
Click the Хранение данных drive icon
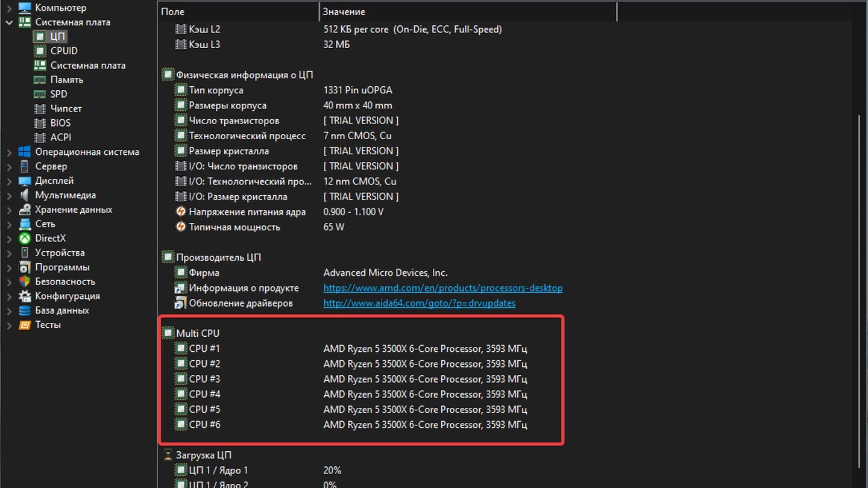click(25, 210)
